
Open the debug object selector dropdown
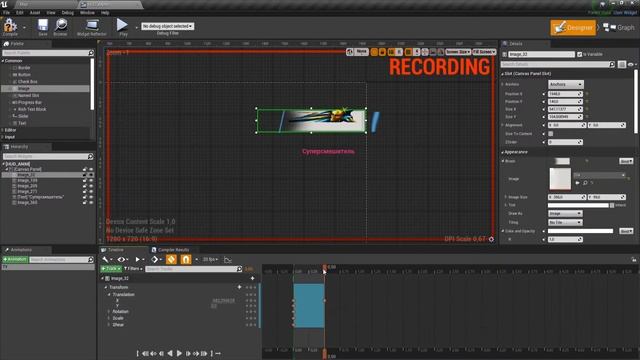click(x=167, y=26)
